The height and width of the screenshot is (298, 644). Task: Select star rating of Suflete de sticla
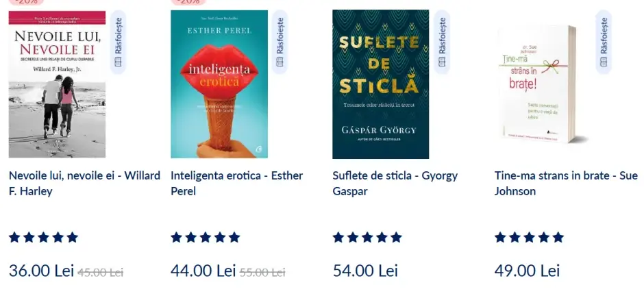coord(367,238)
